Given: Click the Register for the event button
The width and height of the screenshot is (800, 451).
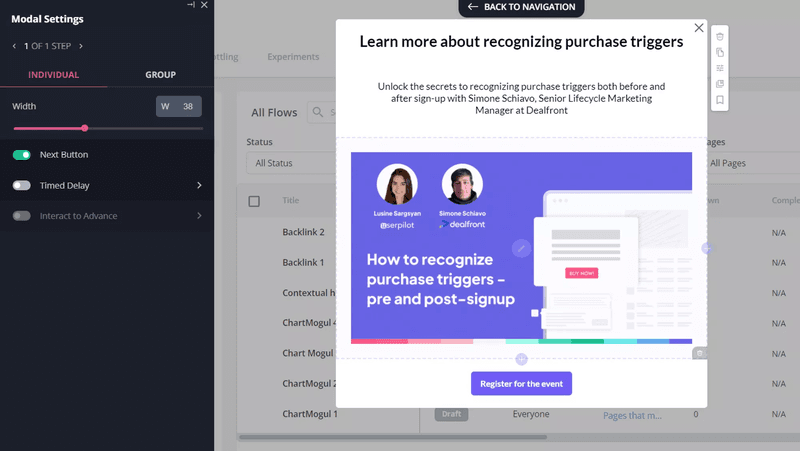Looking at the screenshot, I should [521, 384].
